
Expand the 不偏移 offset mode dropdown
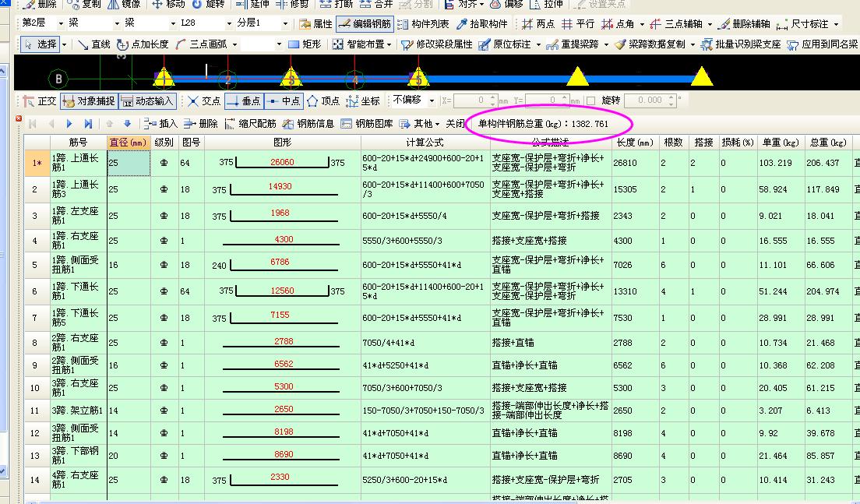432,101
